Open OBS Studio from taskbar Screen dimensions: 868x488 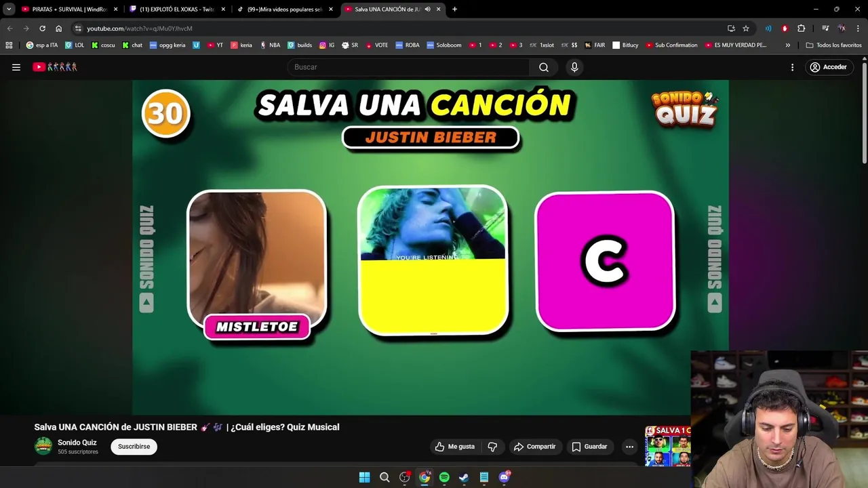[x=405, y=477]
